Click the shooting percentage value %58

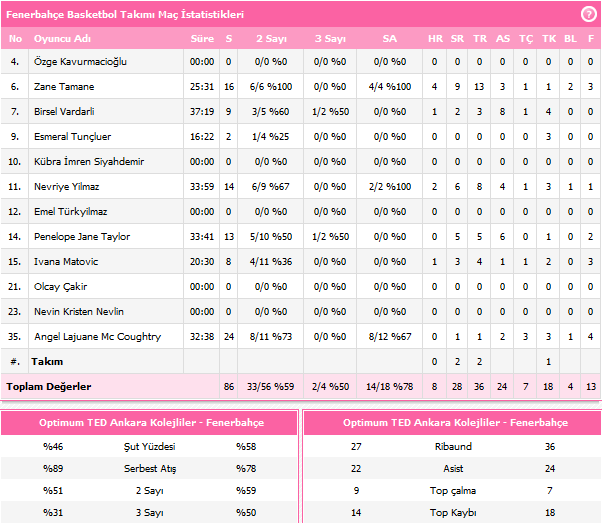tap(246, 447)
